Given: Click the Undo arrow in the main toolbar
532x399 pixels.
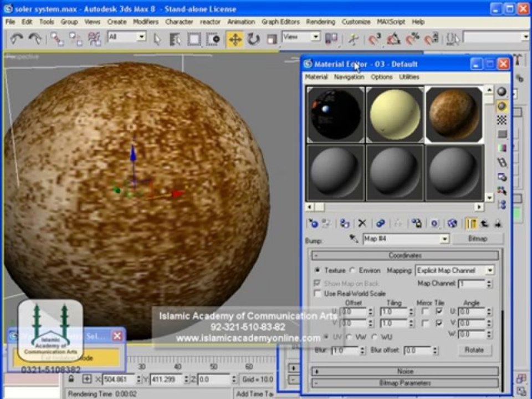Looking at the screenshot, I should click(16, 39).
